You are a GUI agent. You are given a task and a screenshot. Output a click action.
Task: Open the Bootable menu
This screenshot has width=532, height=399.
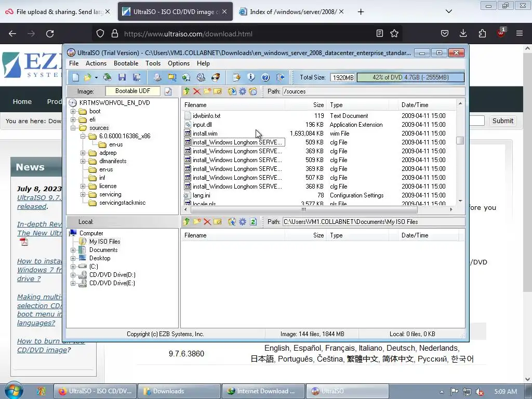pyautogui.click(x=126, y=63)
